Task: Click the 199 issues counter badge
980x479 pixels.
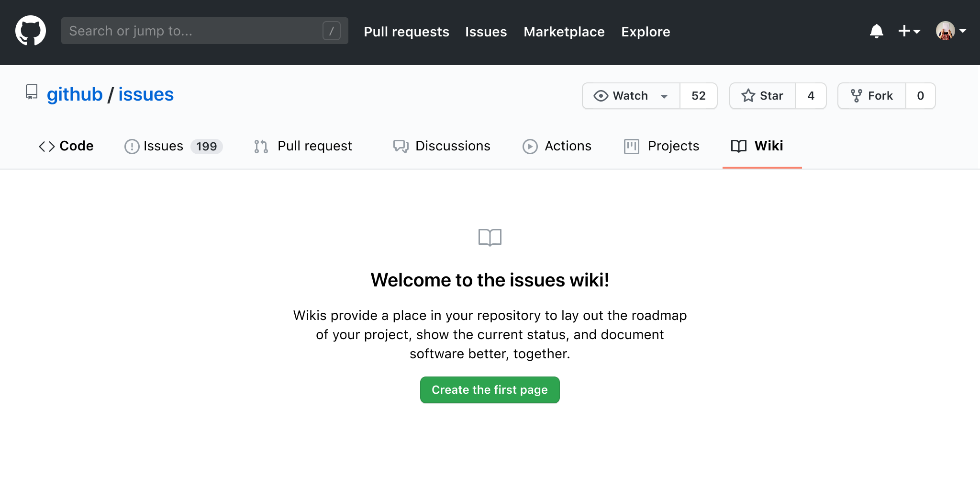Action: [x=207, y=146]
